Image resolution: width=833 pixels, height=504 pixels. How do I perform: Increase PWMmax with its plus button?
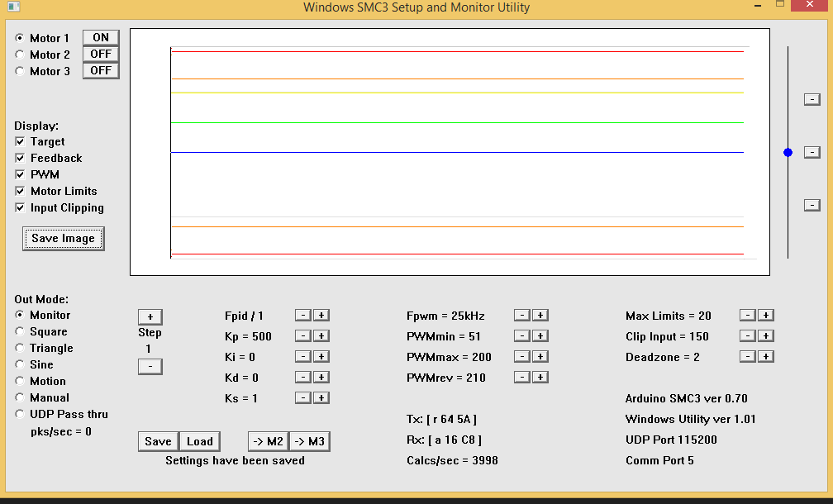[x=540, y=357]
